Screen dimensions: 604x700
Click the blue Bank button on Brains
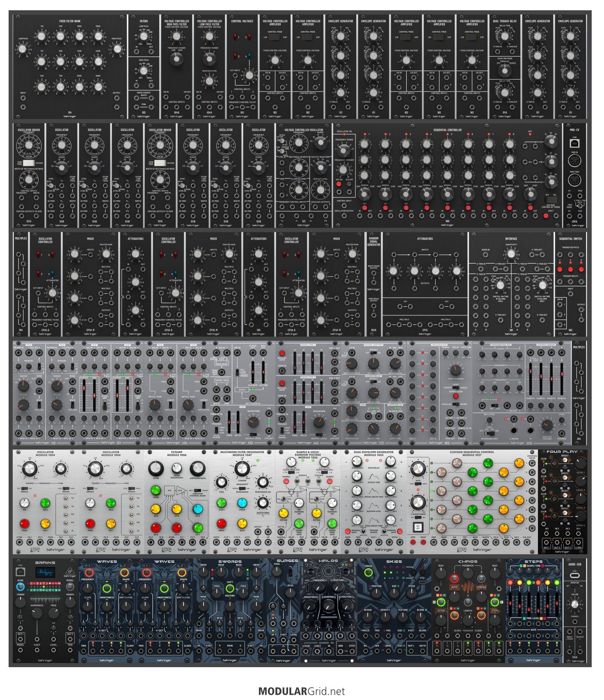pos(20,587)
